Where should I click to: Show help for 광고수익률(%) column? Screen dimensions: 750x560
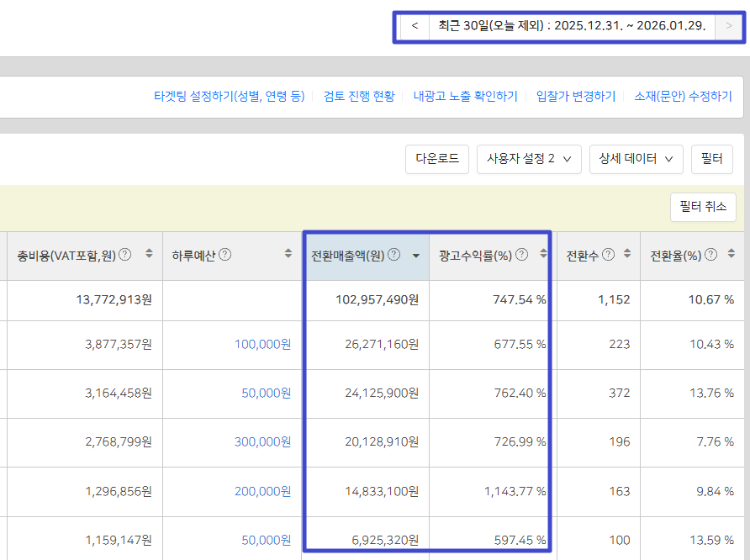point(522,255)
